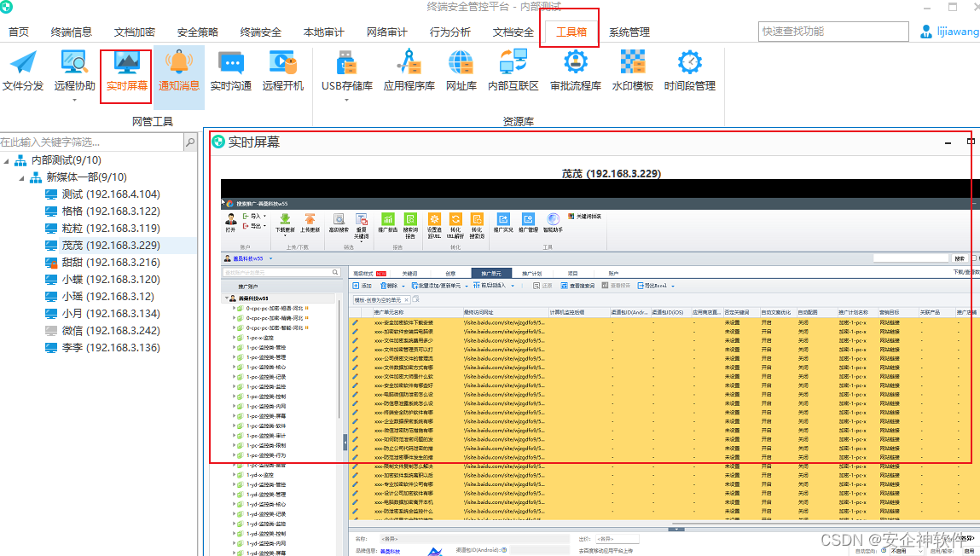Image resolution: width=980 pixels, height=556 pixels.
Task: Open 内部互联区 internal network zone
Action: pyautogui.click(x=513, y=72)
